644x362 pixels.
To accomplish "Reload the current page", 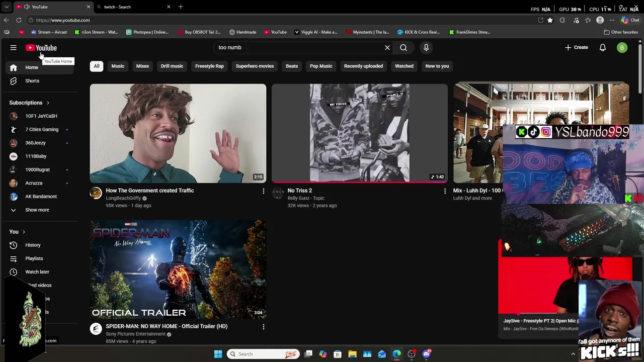I will 19,20.
